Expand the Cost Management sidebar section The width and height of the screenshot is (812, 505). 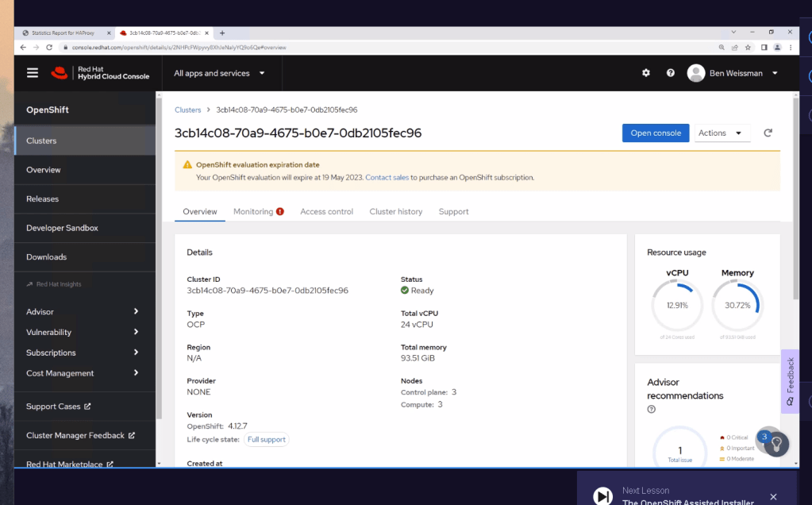click(x=83, y=373)
